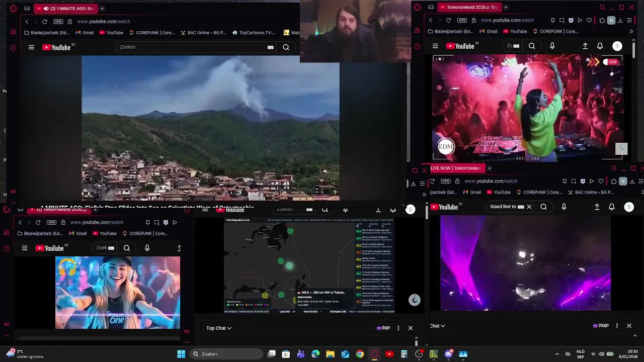The height and width of the screenshot is (362, 644).
Task: Open extensions cube in top-right Tomorrowland 2026 window
Action: coord(602,21)
